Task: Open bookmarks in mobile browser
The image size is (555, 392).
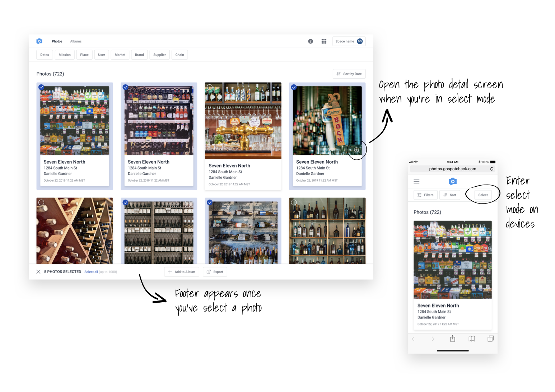Action: coord(472,339)
